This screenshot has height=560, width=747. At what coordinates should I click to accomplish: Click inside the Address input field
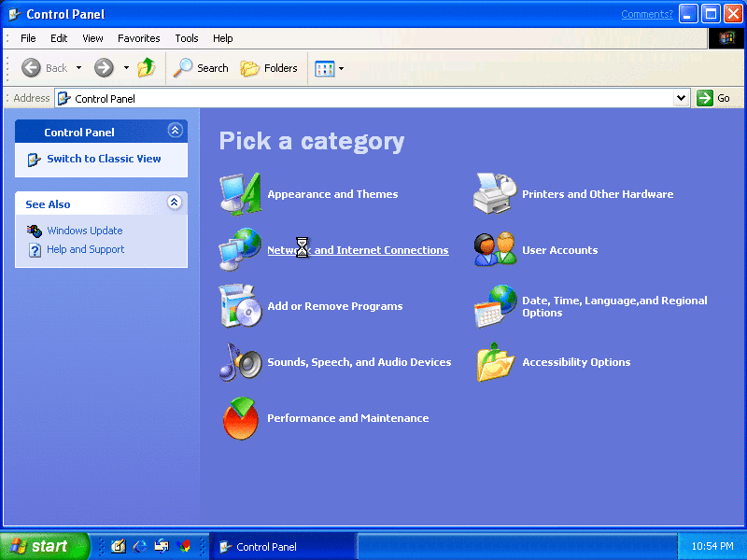372,98
